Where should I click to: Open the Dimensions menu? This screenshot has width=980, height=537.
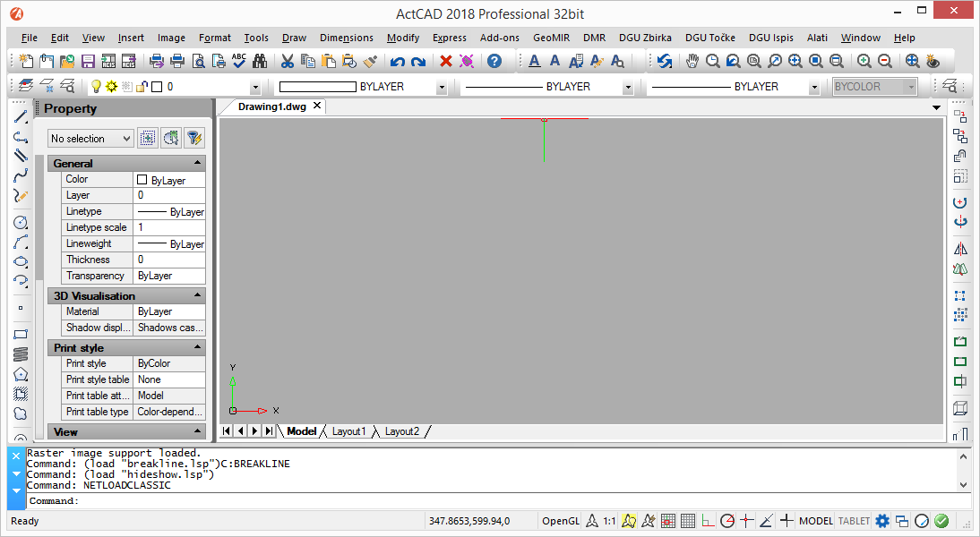pyautogui.click(x=347, y=38)
